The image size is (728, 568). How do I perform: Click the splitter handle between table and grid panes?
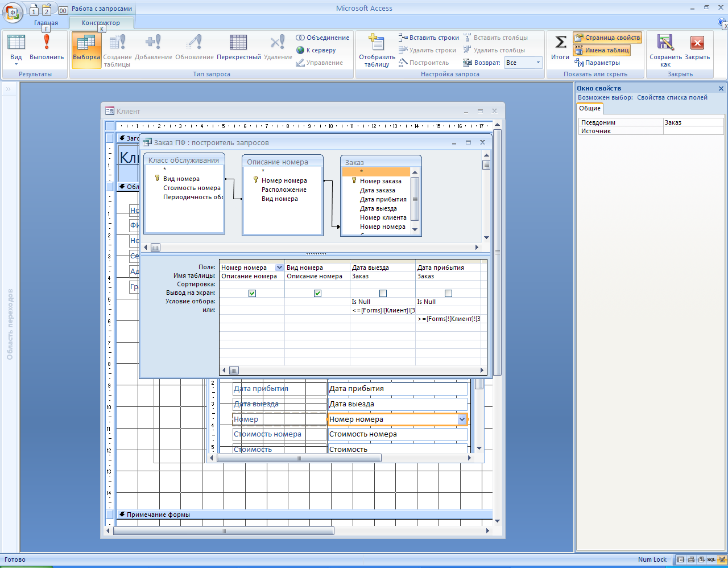[316, 254]
